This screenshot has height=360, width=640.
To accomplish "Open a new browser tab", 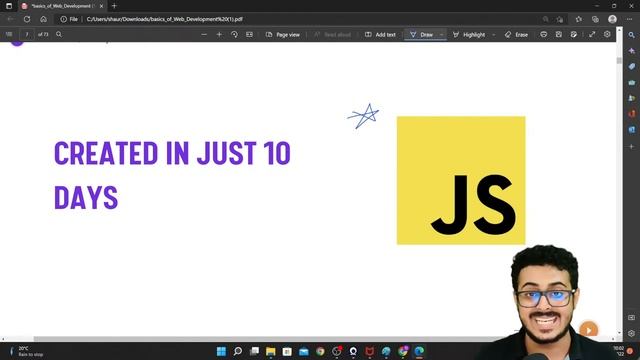I will pyautogui.click(x=114, y=6).
